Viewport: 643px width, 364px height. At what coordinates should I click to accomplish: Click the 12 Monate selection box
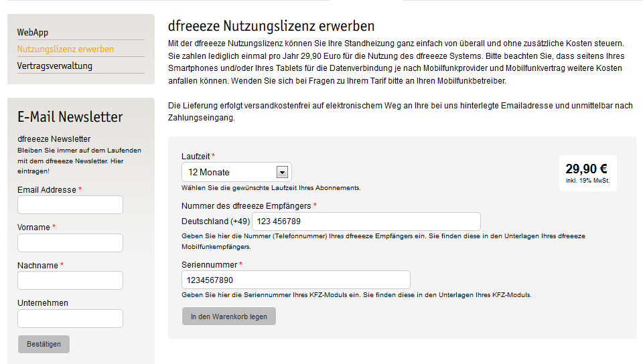point(236,173)
